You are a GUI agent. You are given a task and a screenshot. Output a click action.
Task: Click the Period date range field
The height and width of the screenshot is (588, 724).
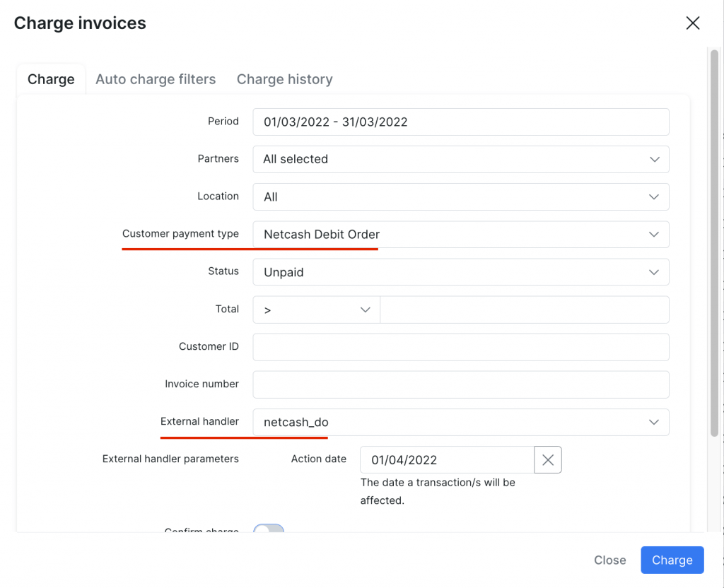460,122
